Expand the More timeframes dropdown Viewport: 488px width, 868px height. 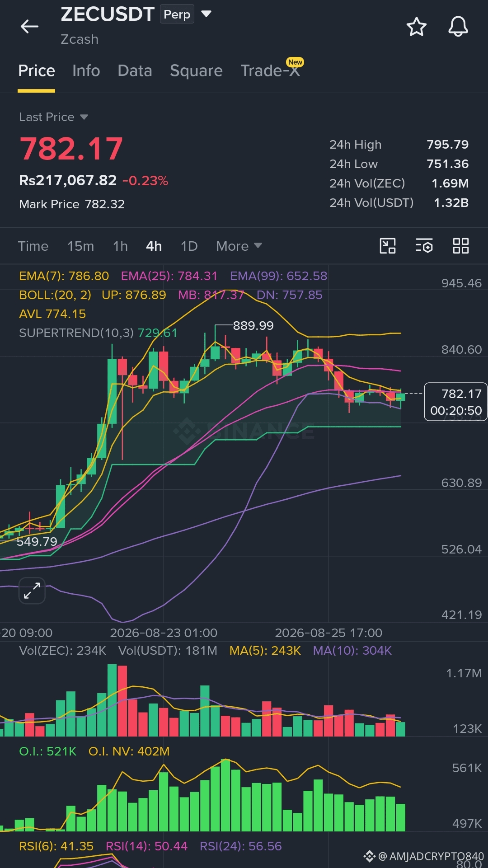[x=239, y=246]
